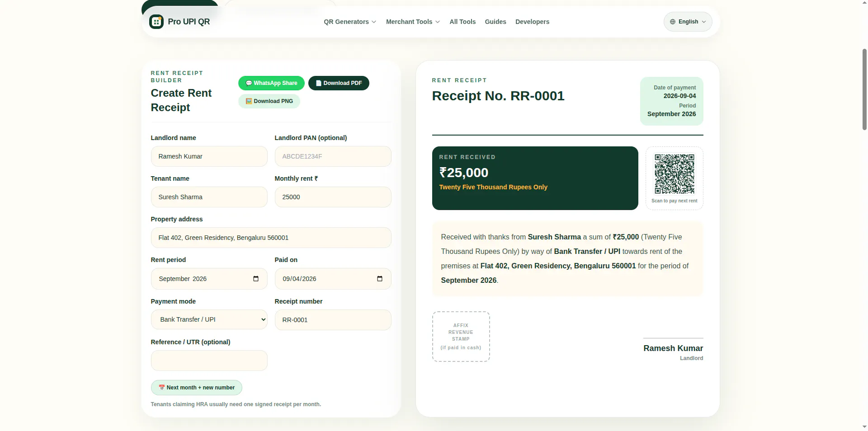Click the QR code scan to pay thumbnail
This screenshot has height=431, width=868.
[674, 174]
